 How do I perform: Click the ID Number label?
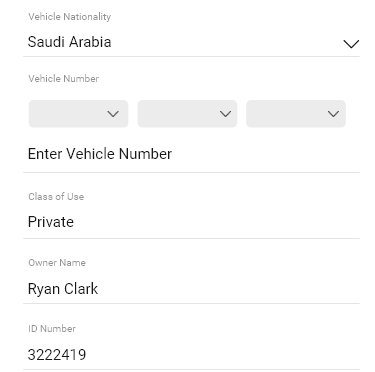(x=52, y=329)
